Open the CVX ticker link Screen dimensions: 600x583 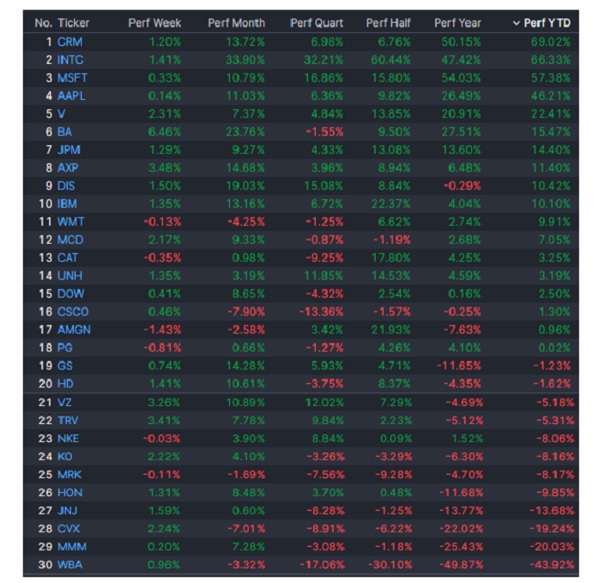tap(68, 528)
